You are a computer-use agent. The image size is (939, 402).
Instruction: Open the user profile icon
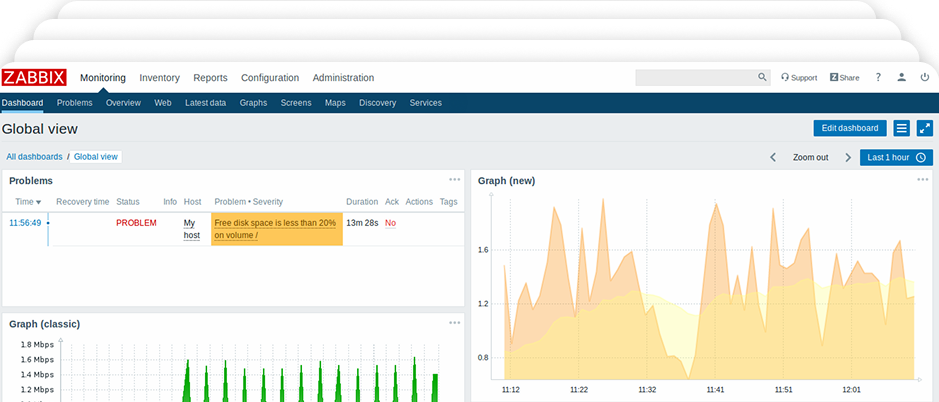click(x=902, y=77)
